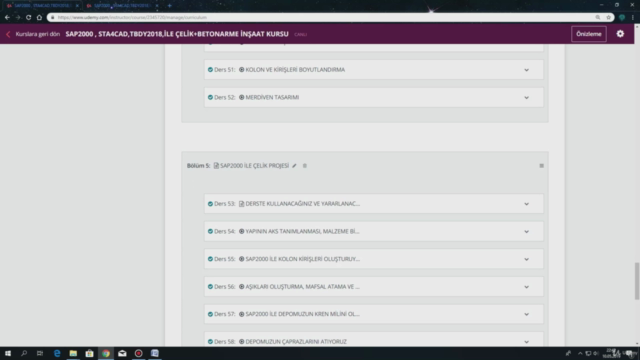
Task: Click the browser address bar URL
Action: pyautogui.click(x=132, y=18)
